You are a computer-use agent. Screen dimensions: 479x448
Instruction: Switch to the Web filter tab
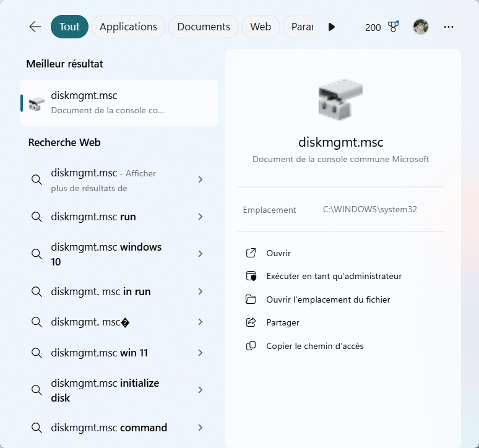pyautogui.click(x=261, y=27)
